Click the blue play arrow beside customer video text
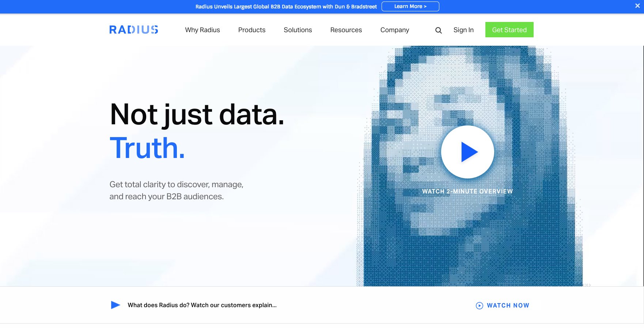Viewport: 644px width, 328px height. [115, 305]
